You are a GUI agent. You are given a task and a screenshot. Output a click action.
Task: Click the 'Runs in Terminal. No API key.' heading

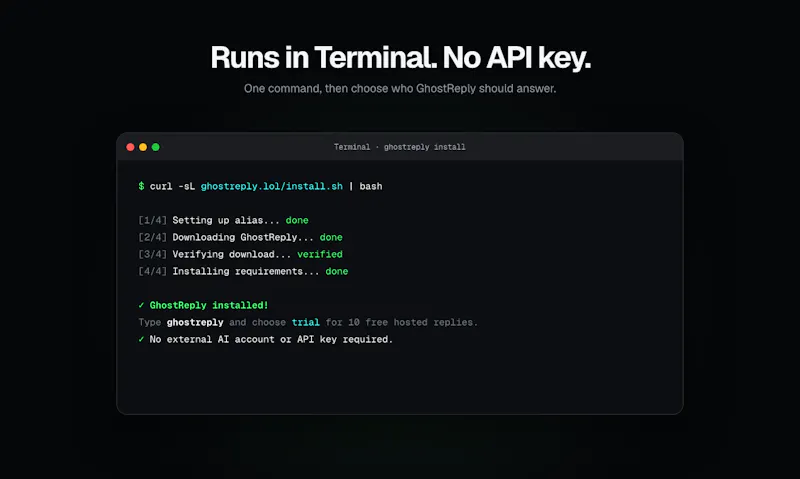pos(401,57)
